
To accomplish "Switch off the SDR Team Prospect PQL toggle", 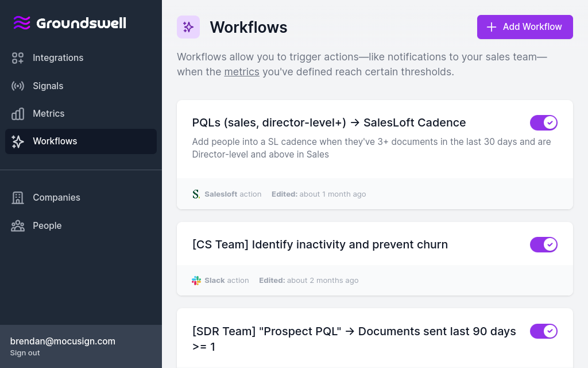I will [543, 331].
